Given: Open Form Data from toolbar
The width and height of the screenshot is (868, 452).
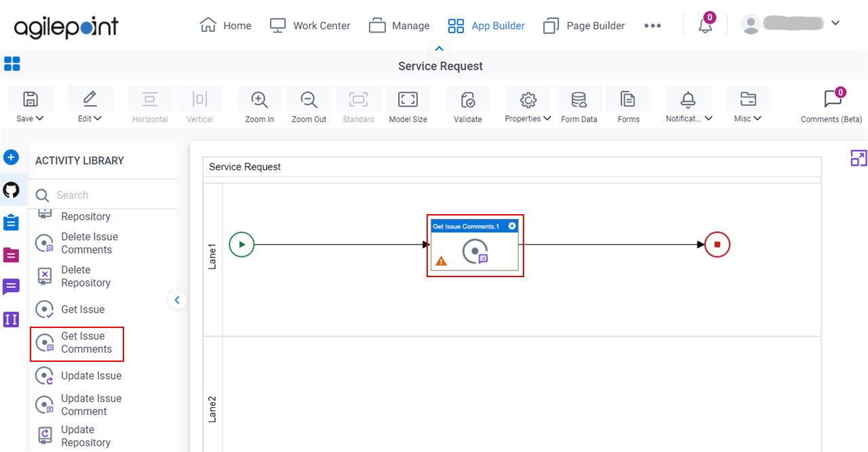Looking at the screenshot, I should [x=579, y=106].
